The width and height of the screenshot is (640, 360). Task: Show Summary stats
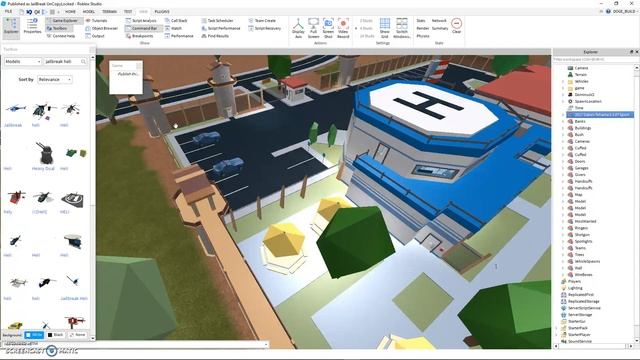pos(440,28)
